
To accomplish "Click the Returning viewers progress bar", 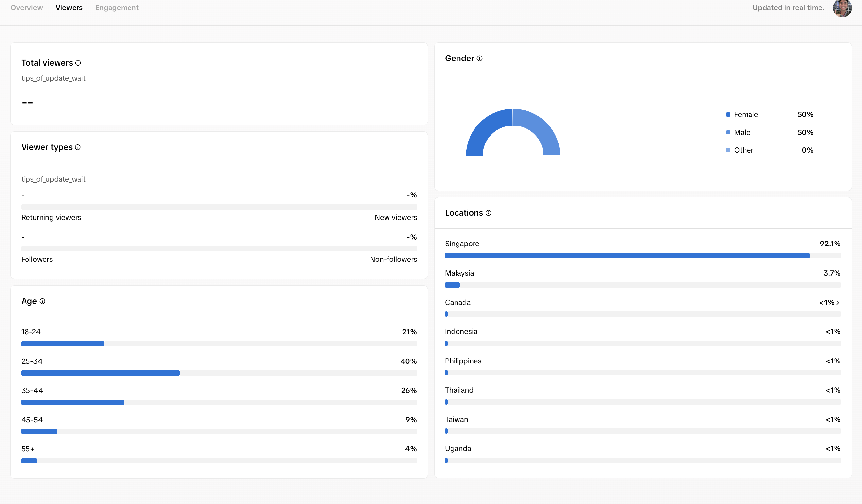I will click(219, 207).
